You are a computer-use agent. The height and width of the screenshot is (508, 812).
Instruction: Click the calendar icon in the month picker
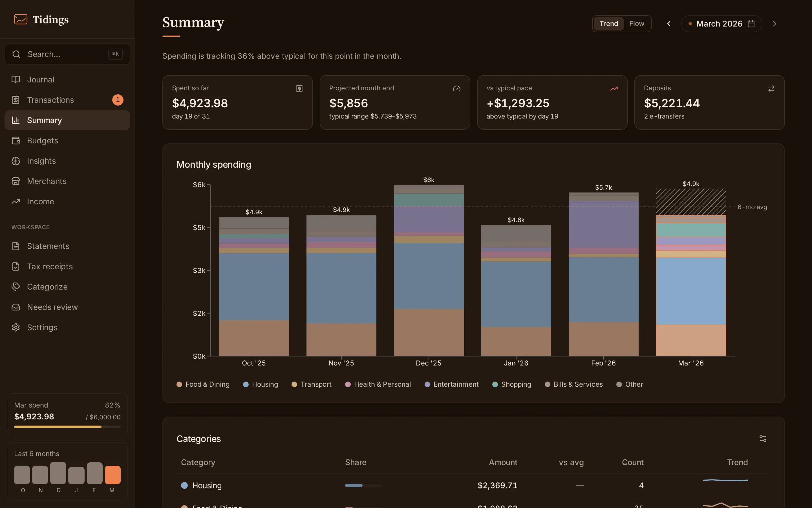(x=751, y=24)
